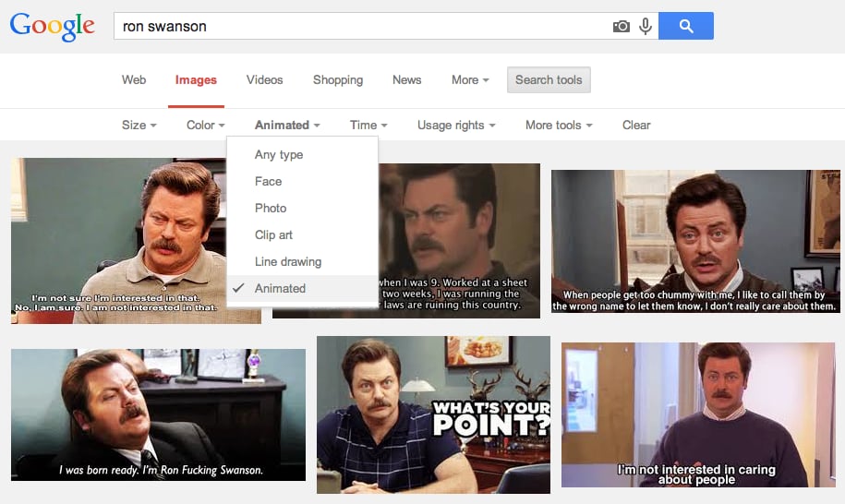This screenshot has height=504, width=845.
Task: Collapse the Animated type dropdown
Action: coord(287,125)
